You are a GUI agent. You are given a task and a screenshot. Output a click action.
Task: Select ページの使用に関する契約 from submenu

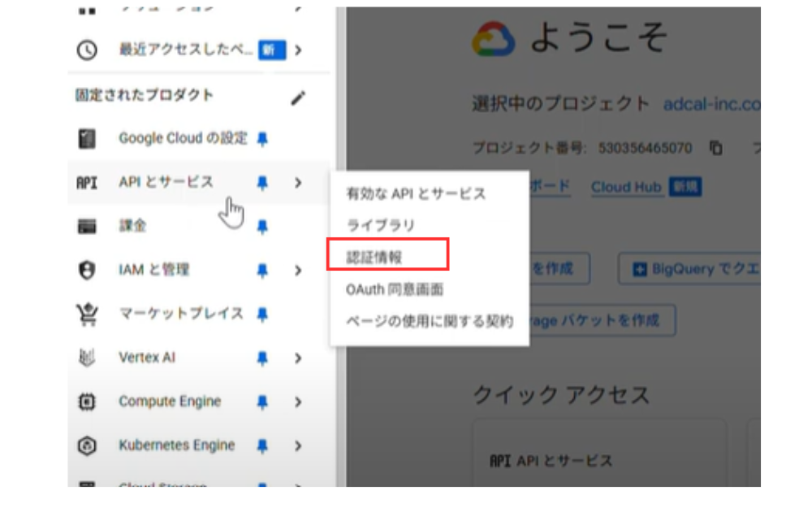(430, 321)
